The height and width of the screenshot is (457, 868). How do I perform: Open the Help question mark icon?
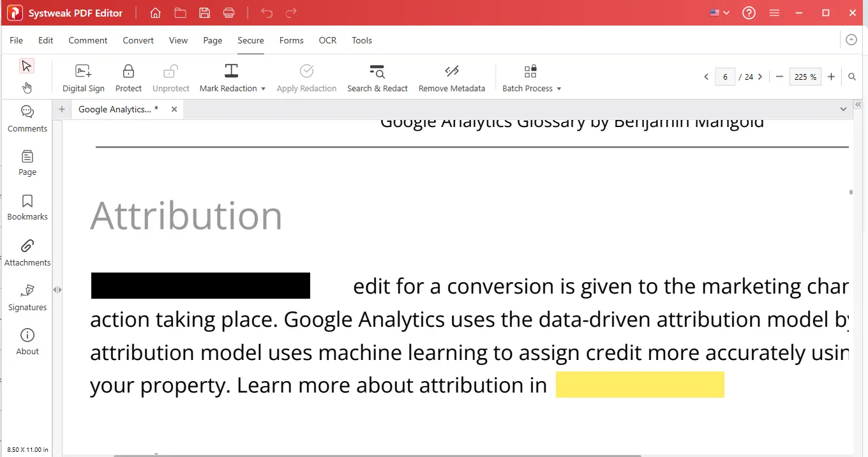click(x=749, y=13)
